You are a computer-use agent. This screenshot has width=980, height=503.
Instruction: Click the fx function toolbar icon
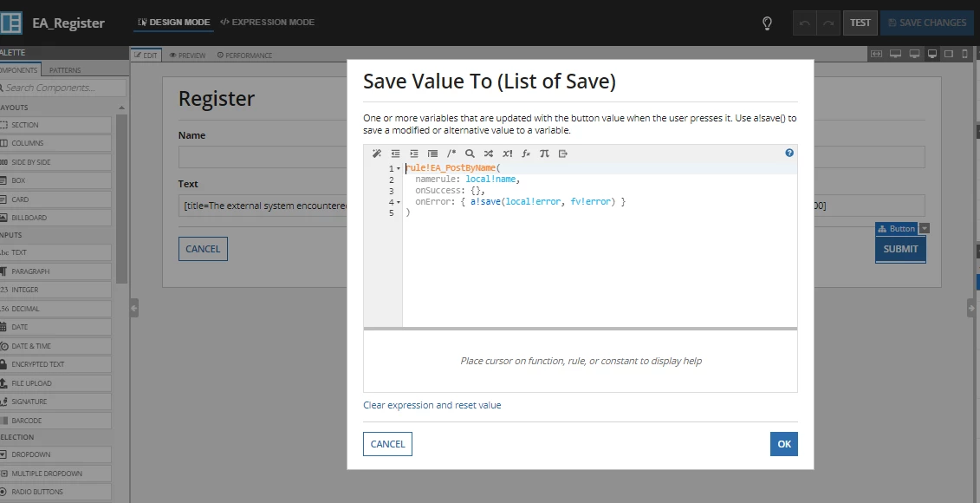(x=526, y=154)
